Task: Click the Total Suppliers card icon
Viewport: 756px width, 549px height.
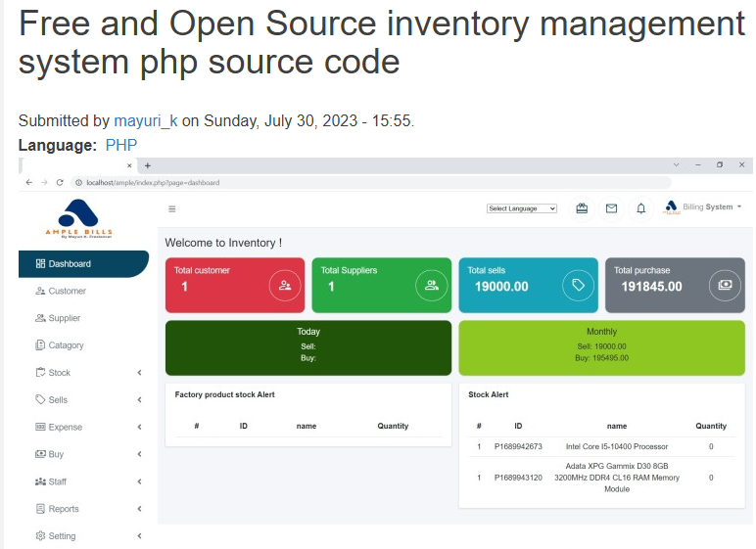Action: pyautogui.click(x=431, y=286)
